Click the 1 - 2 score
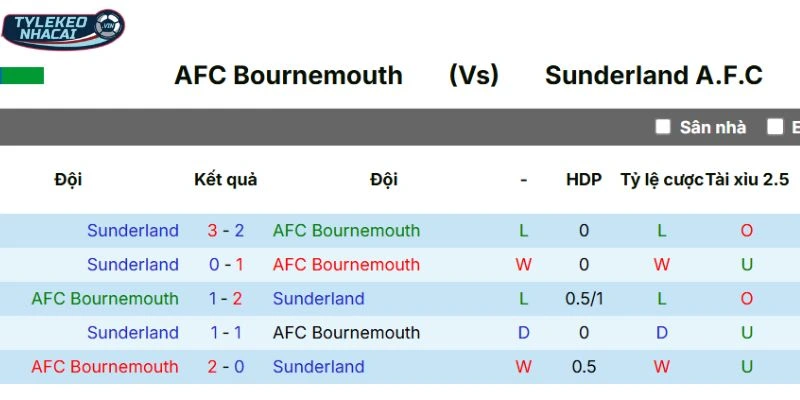This screenshot has height=400, width=800. tap(225, 299)
